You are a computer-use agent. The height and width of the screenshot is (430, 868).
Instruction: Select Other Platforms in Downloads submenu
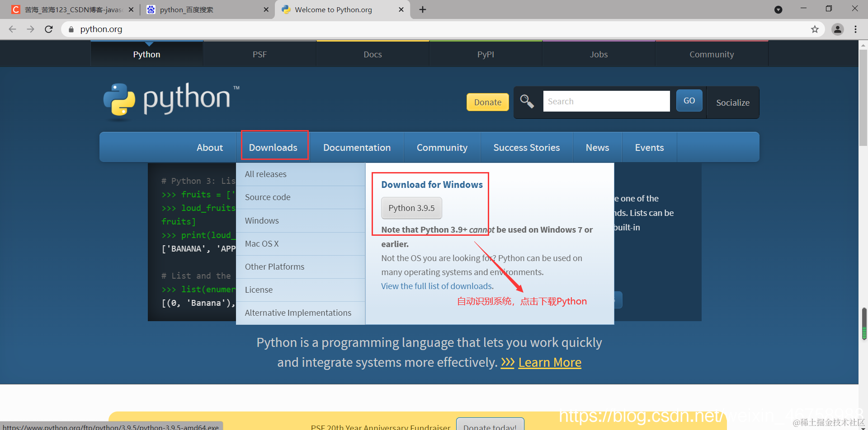[x=301, y=267]
